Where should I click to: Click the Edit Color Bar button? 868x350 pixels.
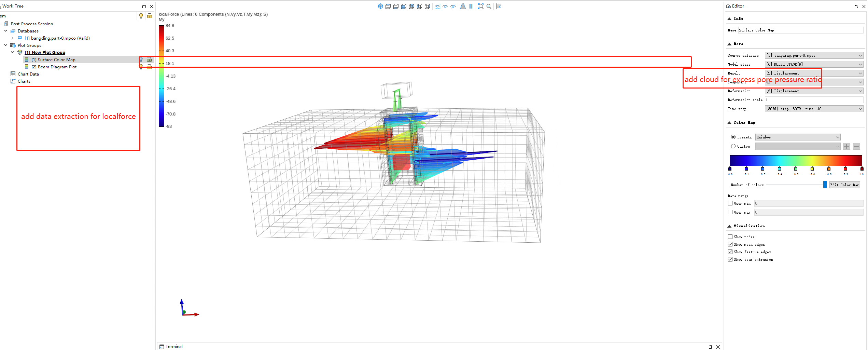844,185
